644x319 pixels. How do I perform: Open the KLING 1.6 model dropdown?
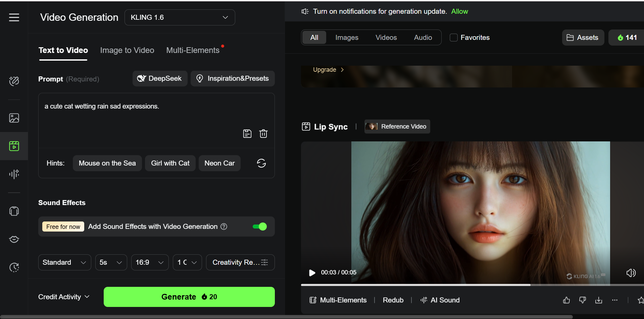[x=180, y=17]
